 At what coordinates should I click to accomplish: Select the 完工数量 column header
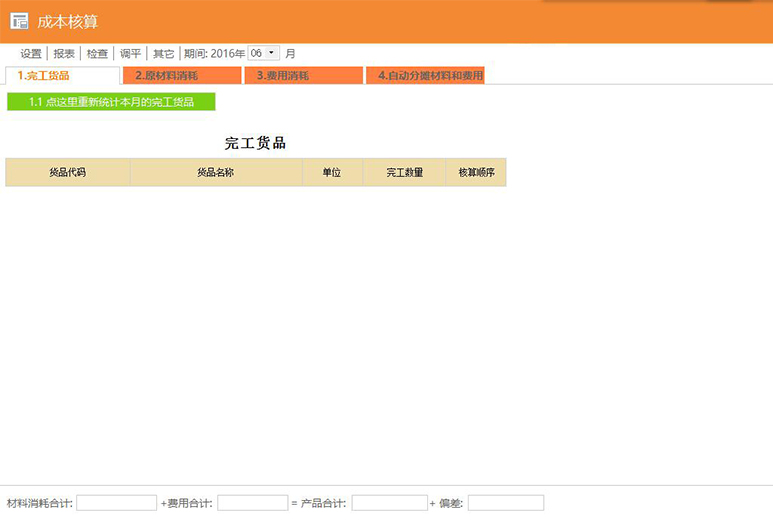click(x=404, y=172)
